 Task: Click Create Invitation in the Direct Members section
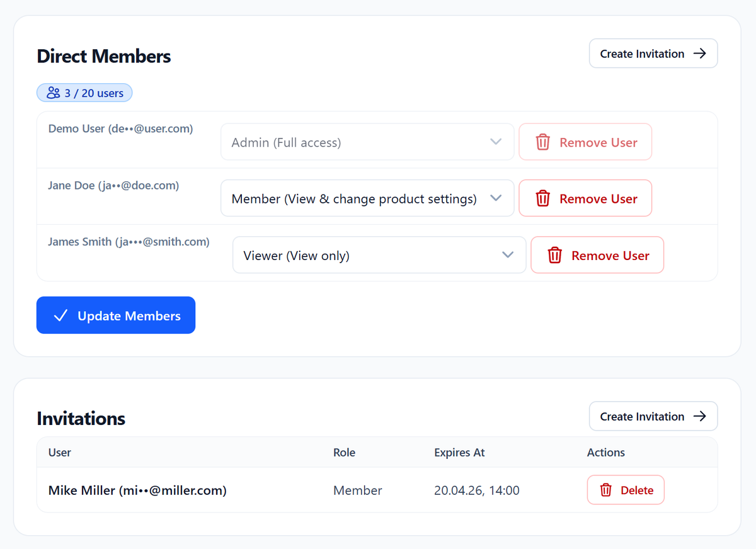[x=653, y=54]
